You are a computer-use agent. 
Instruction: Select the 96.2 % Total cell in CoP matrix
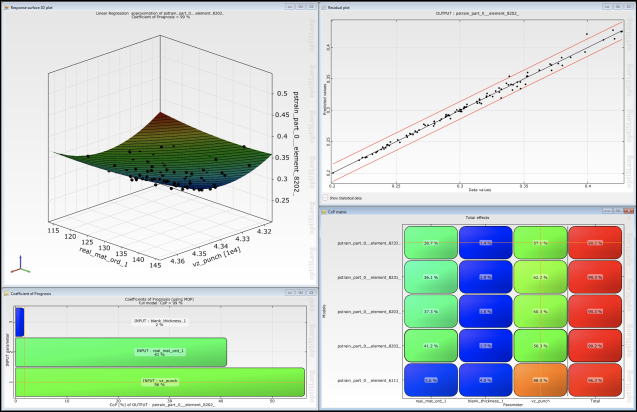[x=595, y=380]
